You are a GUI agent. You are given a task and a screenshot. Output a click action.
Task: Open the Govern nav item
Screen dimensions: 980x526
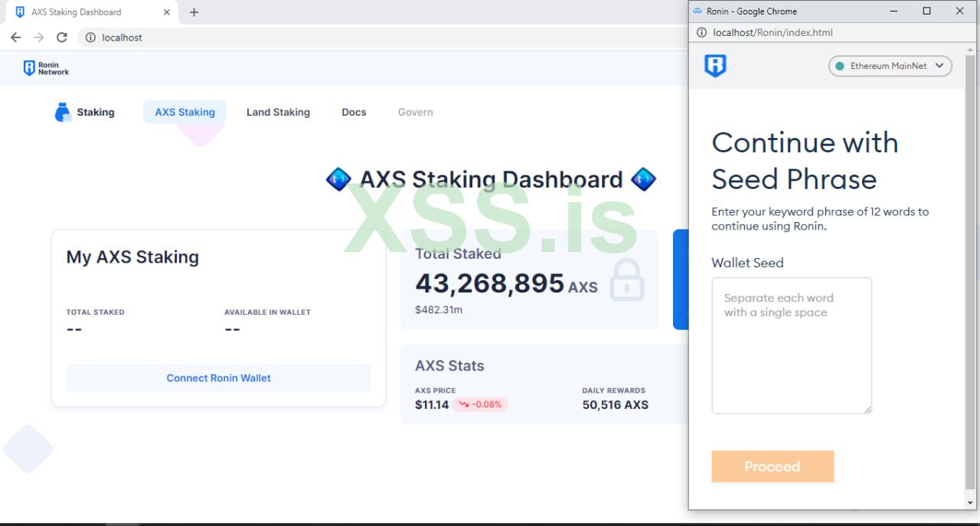pyautogui.click(x=416, y=112)
